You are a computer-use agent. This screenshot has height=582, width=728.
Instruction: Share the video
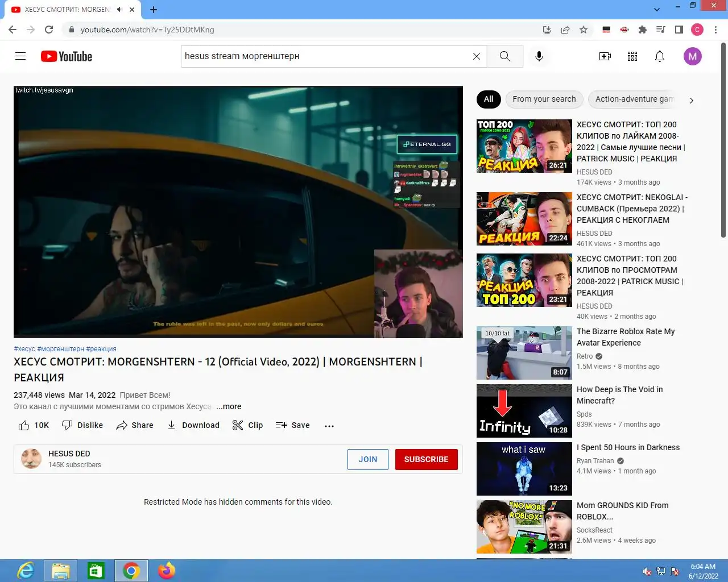(135, 425)
